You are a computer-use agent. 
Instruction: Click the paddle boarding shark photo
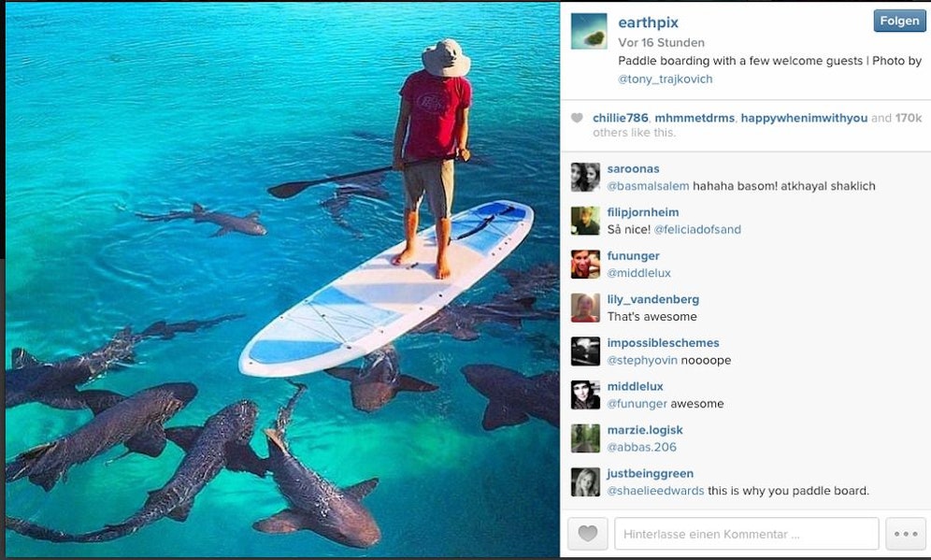[x=282, y=280]
